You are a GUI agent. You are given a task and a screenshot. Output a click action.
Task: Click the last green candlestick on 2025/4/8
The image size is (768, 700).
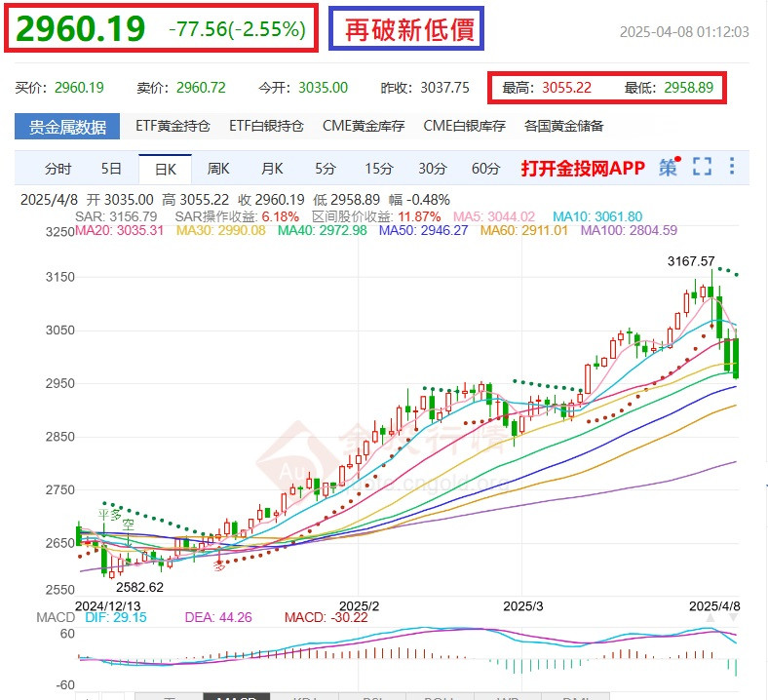tap(736, 358)
